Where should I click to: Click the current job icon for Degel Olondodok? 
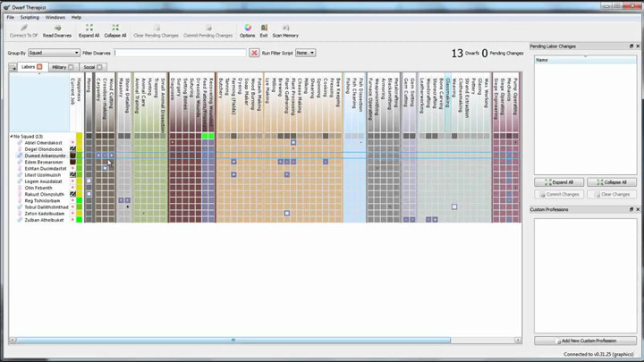72,149
